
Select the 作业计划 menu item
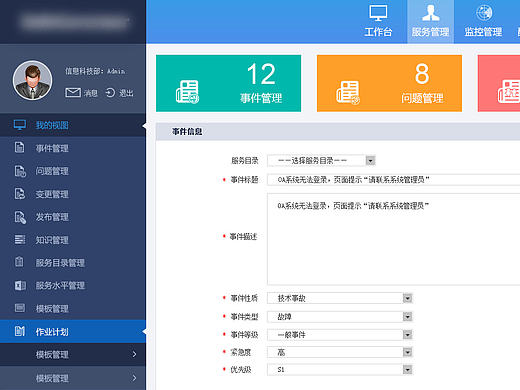[73, 332]
